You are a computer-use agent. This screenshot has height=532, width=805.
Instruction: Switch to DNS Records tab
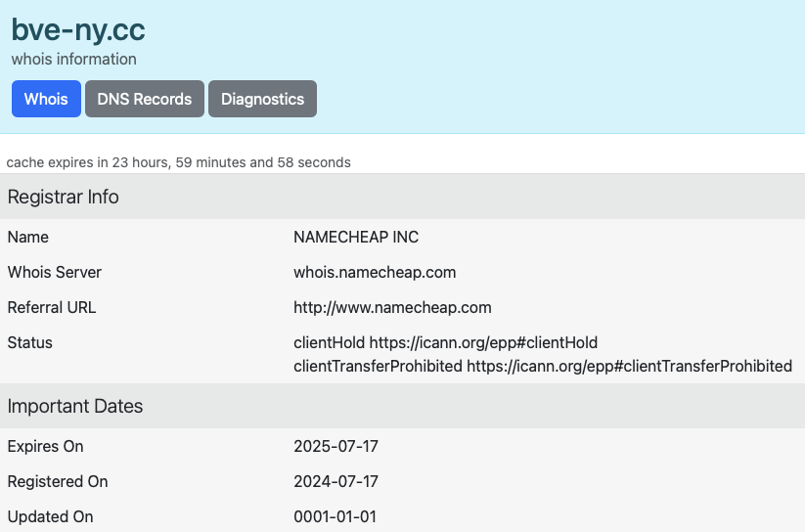click(x=145, y=99)
